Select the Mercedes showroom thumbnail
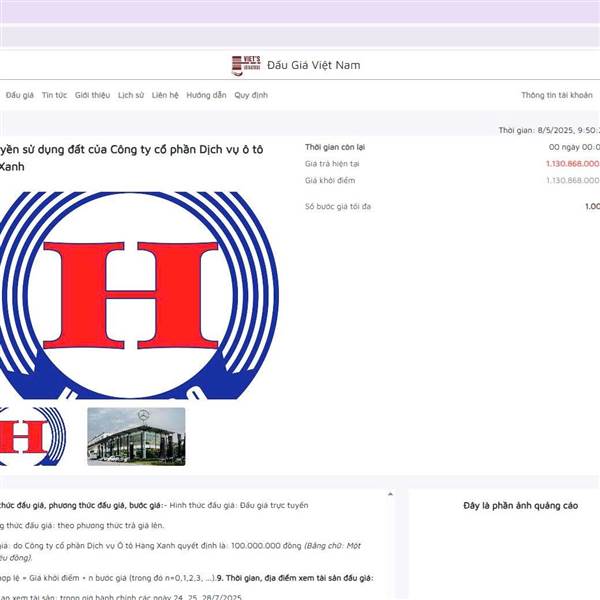 tap(136, 437)
